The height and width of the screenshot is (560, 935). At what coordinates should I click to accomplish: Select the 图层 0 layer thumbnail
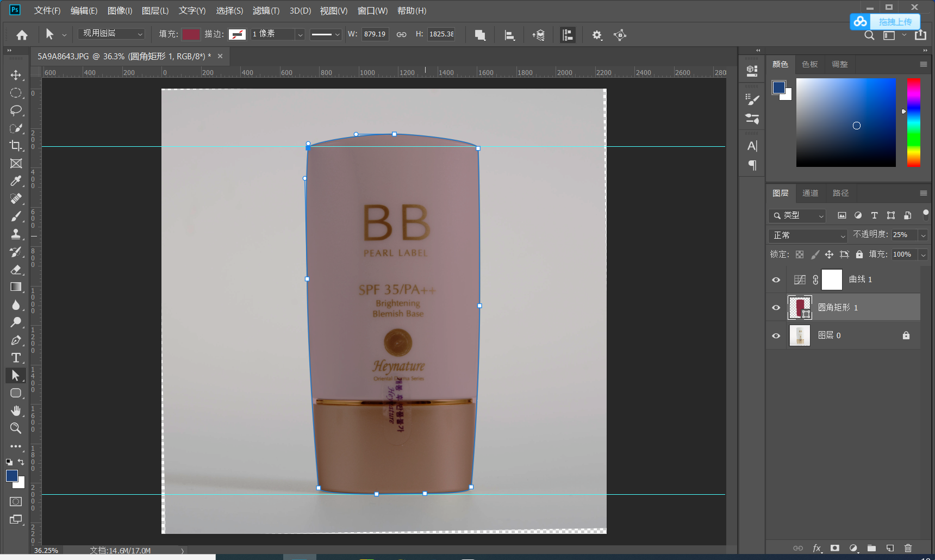click(800, 335)
